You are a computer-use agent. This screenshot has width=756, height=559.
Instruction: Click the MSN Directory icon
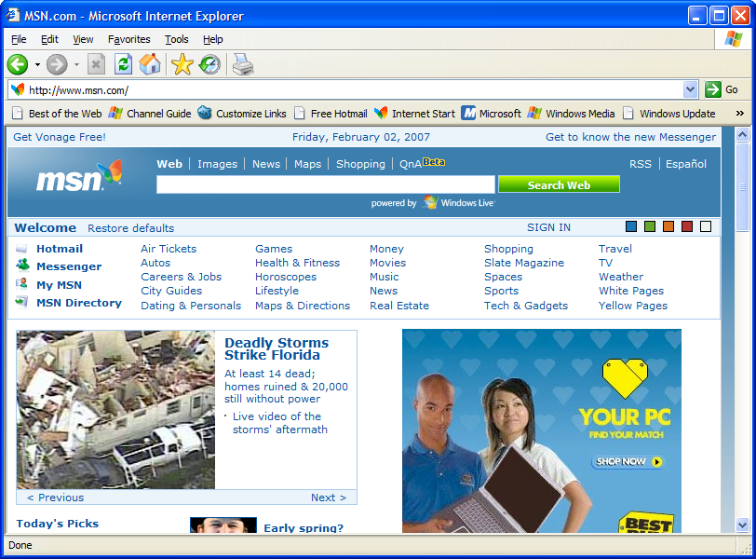[x=21, y=302]
